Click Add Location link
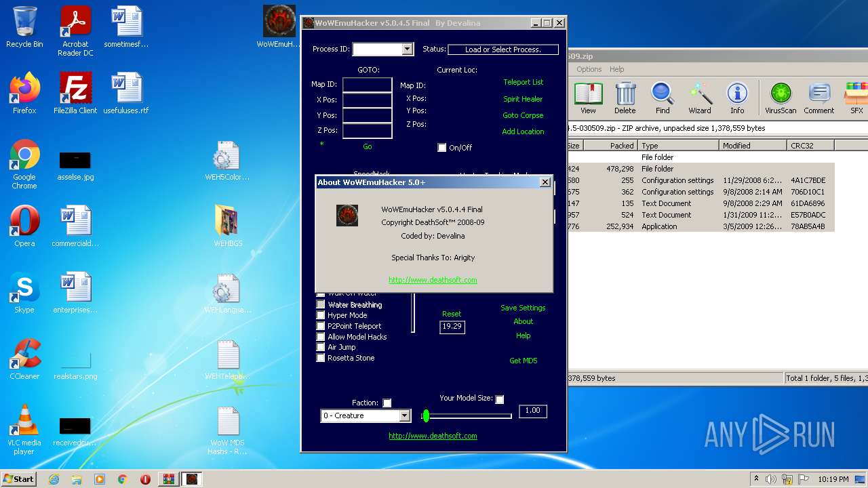The height and width of the screenshot is (488, 868). coord(523,131)
